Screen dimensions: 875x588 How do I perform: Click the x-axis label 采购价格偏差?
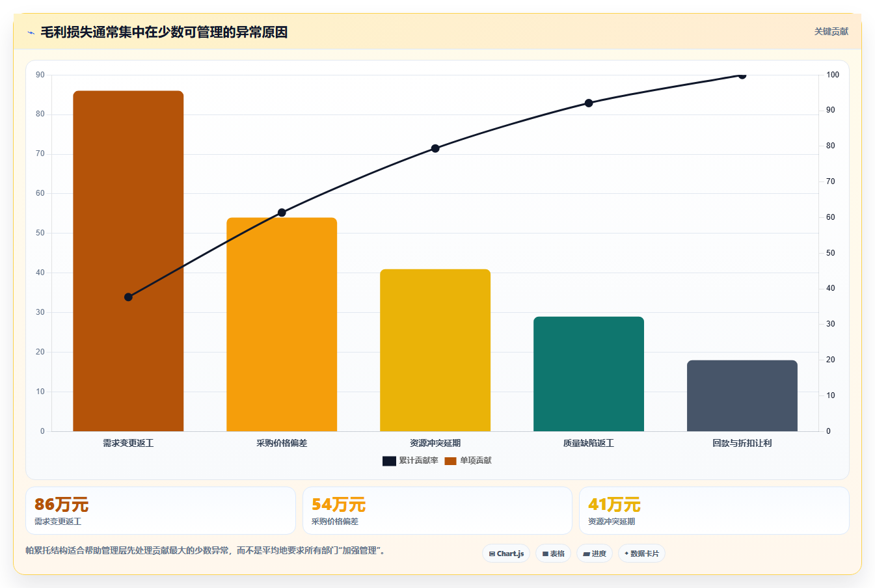(x=282, y=443)
